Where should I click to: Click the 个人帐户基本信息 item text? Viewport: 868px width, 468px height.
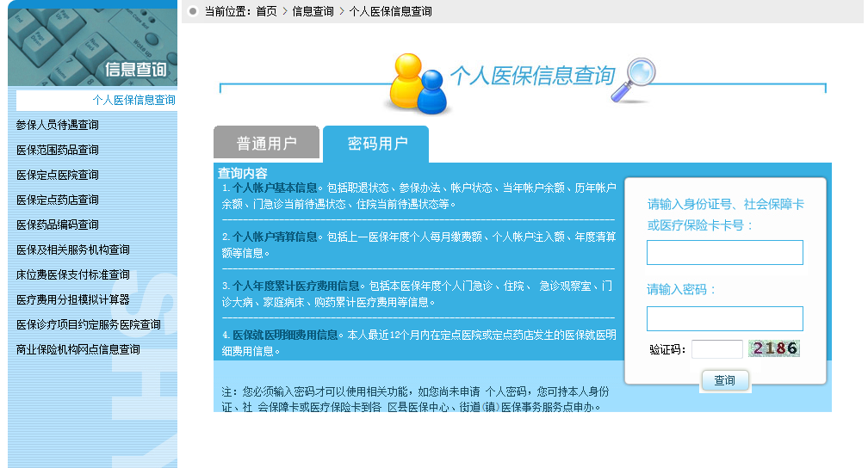pyautogui.click(x=275, y=188)
